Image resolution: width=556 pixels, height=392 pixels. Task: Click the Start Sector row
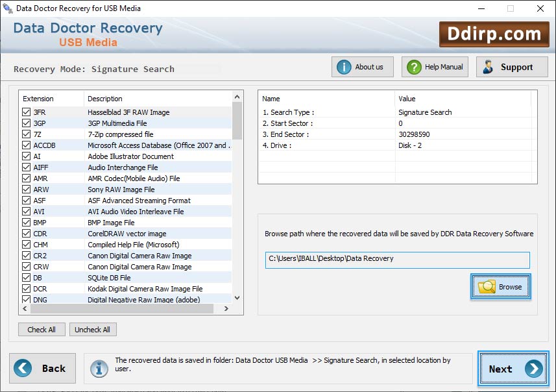click(397, 123)
